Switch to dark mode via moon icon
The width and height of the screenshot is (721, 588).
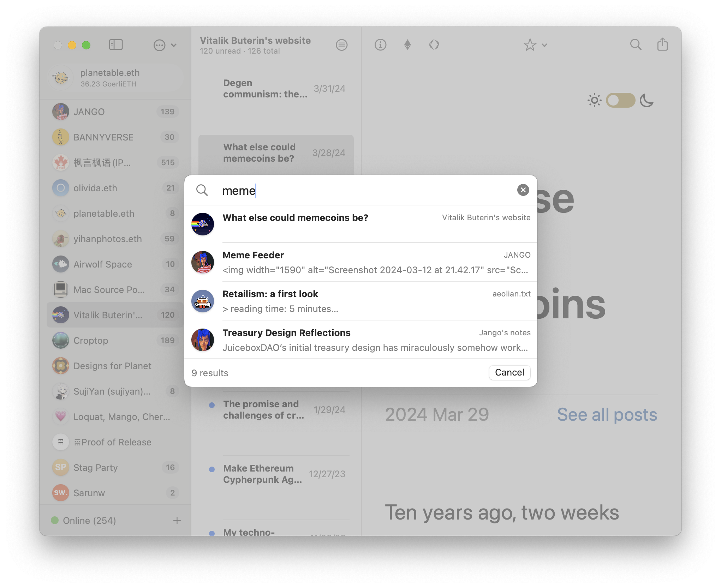pos(646,101)
